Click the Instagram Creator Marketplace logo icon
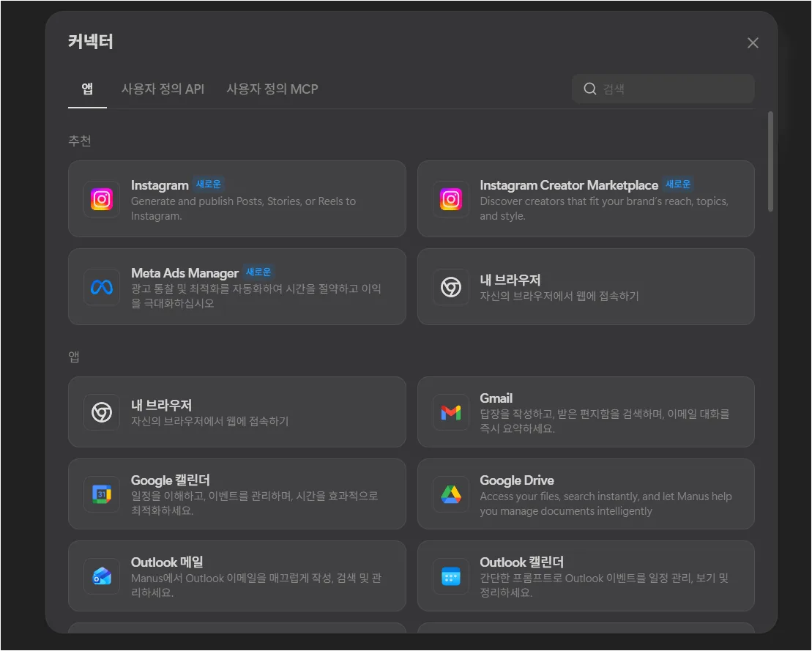The height and width of the screenshot is (651, 812). pyautogui.click(x=450, y=199)
